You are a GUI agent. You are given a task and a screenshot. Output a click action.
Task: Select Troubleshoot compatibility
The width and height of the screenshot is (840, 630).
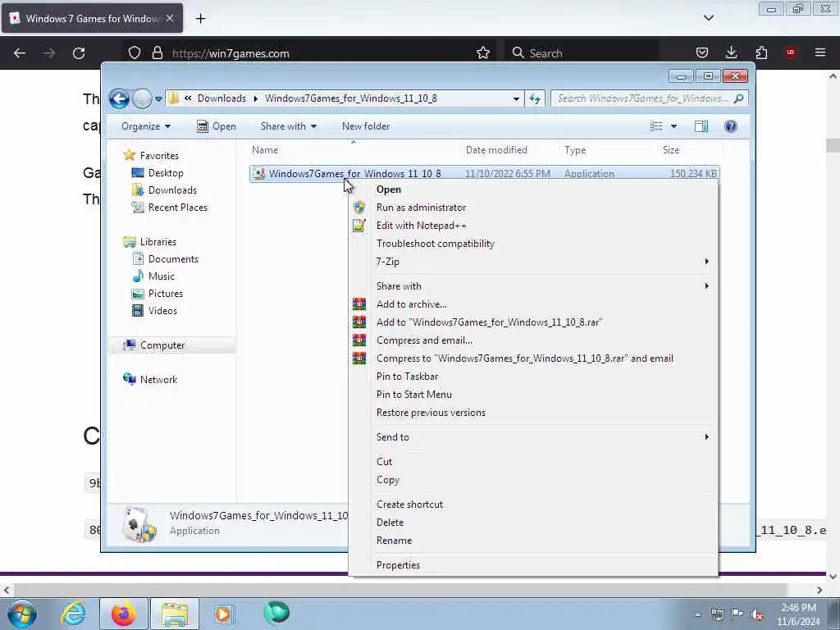(533, 244)
